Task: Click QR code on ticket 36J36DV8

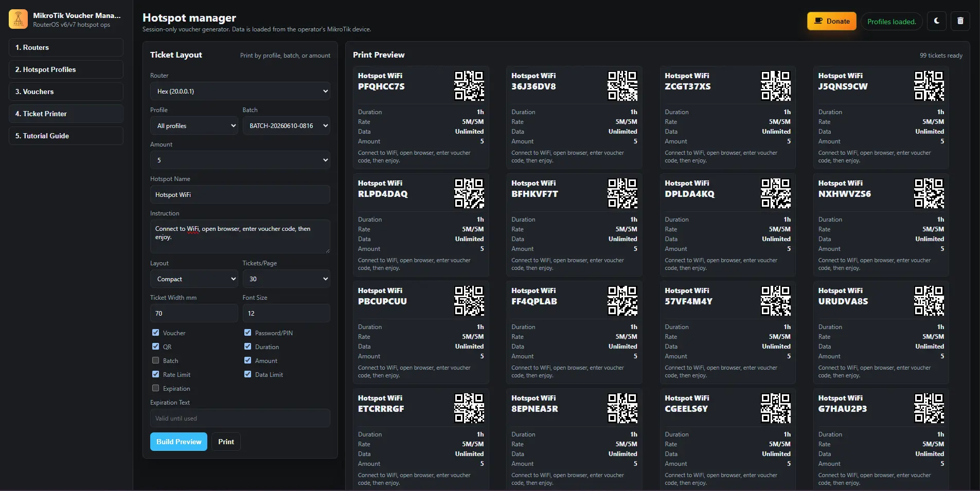Action: (x=622, y=86)
